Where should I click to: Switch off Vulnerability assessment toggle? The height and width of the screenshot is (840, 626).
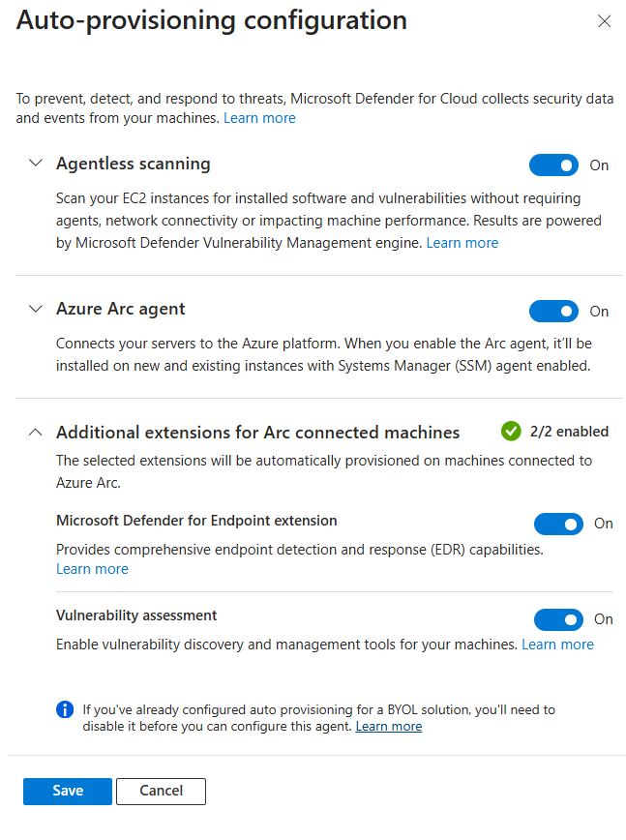click(x=558, y=619)
